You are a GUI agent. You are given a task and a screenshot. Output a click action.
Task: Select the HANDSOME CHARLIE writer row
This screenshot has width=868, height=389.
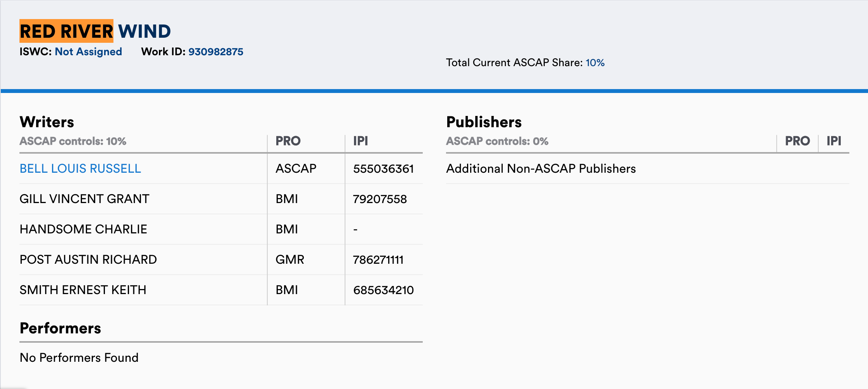pos(83,229)
